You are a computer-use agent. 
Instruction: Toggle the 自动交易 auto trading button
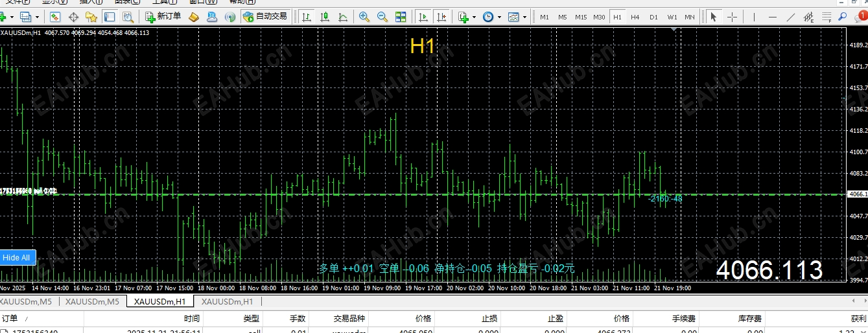(265, 16)
